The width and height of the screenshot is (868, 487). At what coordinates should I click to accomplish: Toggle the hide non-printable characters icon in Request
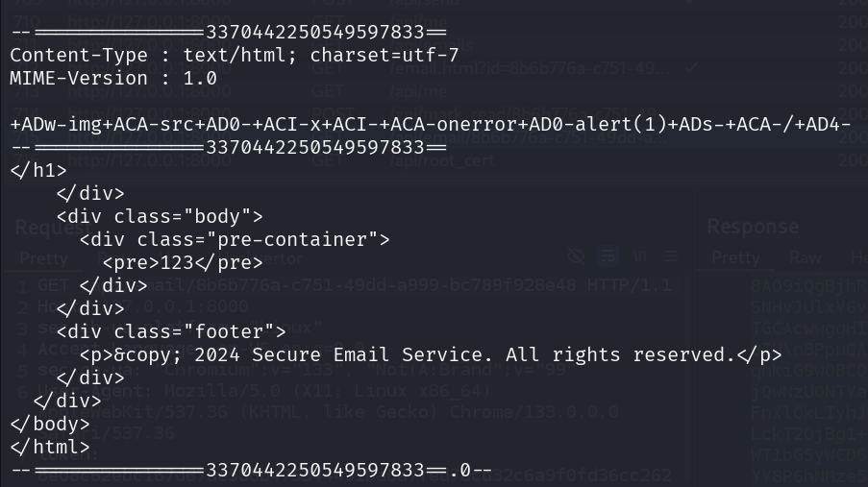[x=576, y=256]
